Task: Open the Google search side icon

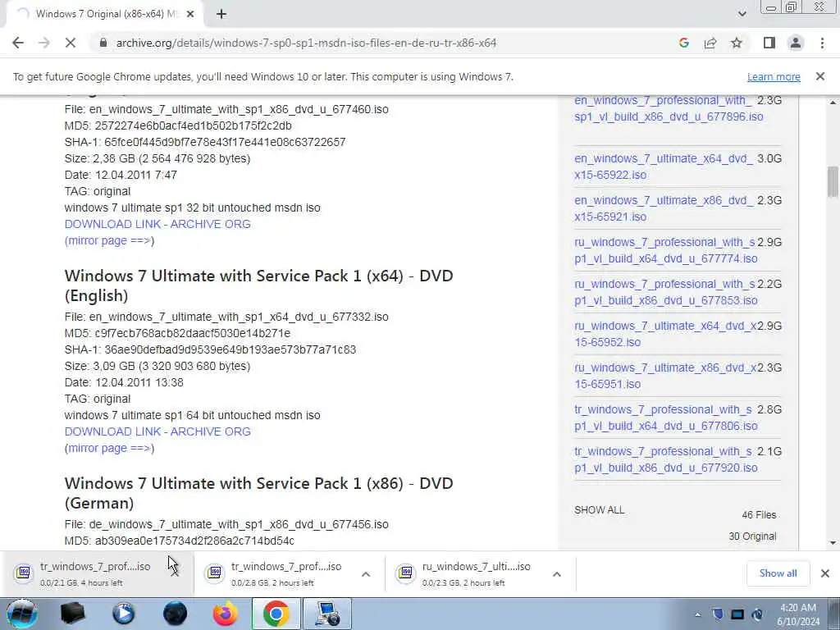Action: [x=683, y=43]
